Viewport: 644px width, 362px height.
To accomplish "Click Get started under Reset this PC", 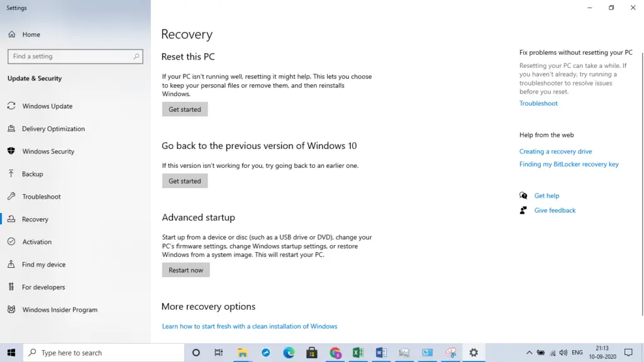I will [x=185, y=109].
